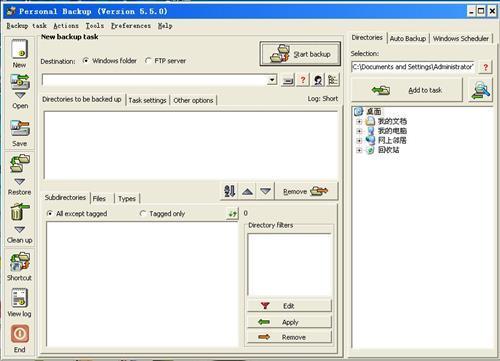
Task: Save the backup task
Action: tap(20, 128)
